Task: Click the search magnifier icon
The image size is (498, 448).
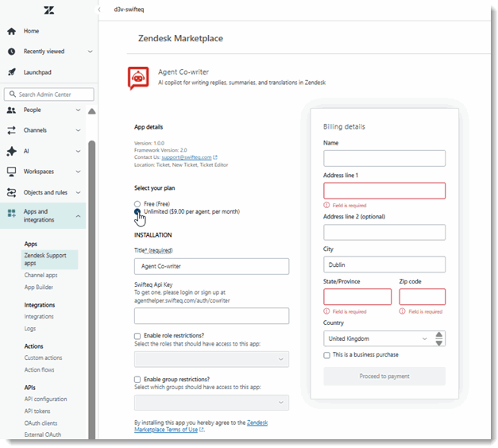Action: coord(13,94)
